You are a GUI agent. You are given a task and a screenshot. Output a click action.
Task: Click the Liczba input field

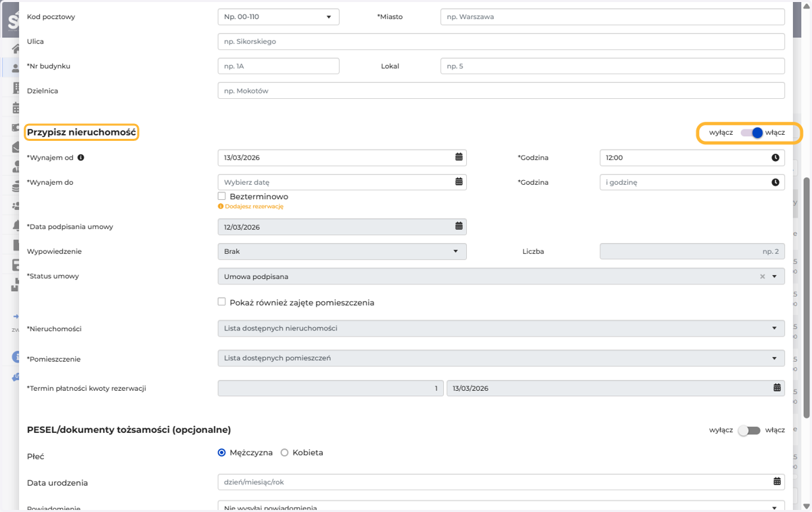pos(692,251)
